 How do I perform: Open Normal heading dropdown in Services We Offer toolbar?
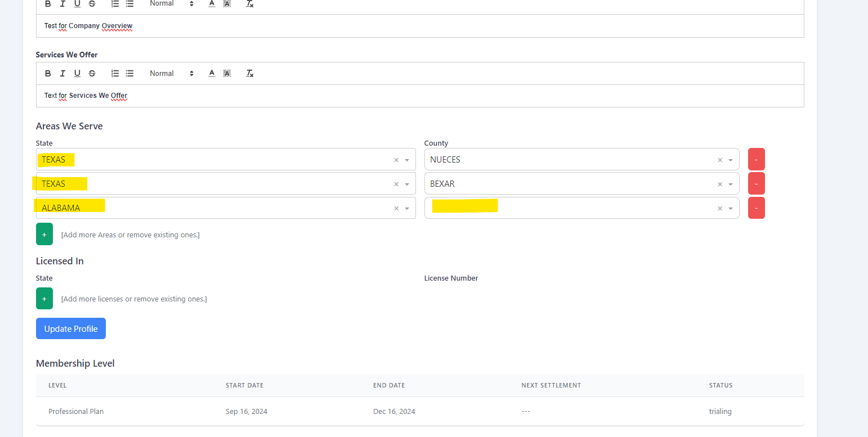(171, 74)
